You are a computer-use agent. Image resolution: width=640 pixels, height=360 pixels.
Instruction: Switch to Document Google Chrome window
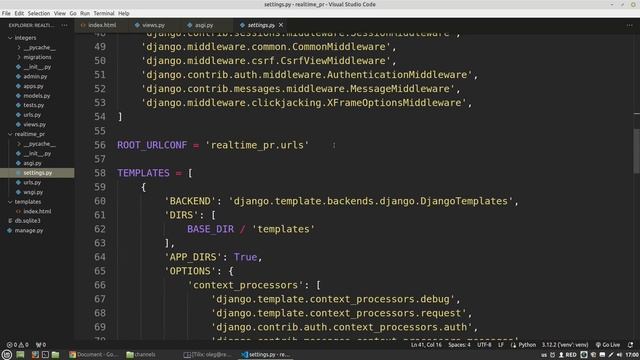(x=93, y=355)
